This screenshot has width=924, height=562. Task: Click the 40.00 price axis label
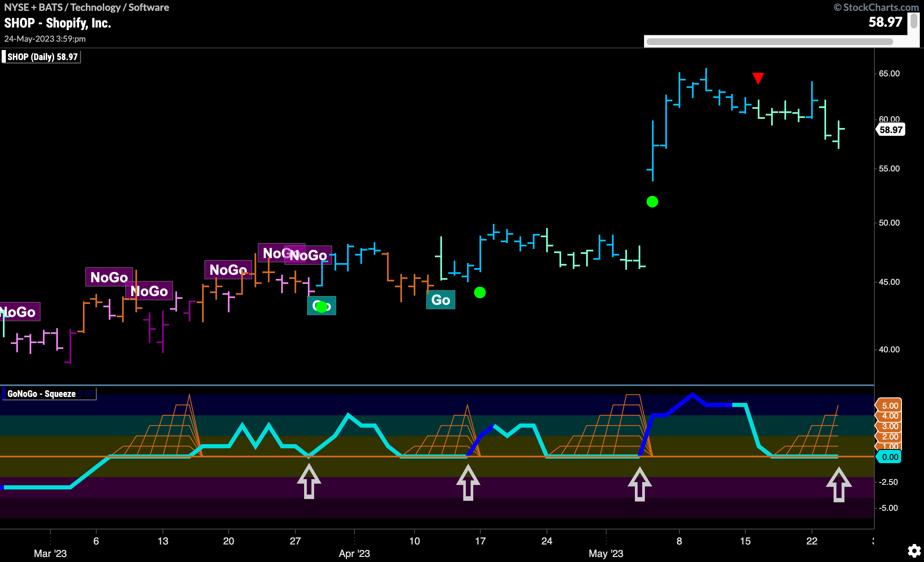(x=889, y=349)
